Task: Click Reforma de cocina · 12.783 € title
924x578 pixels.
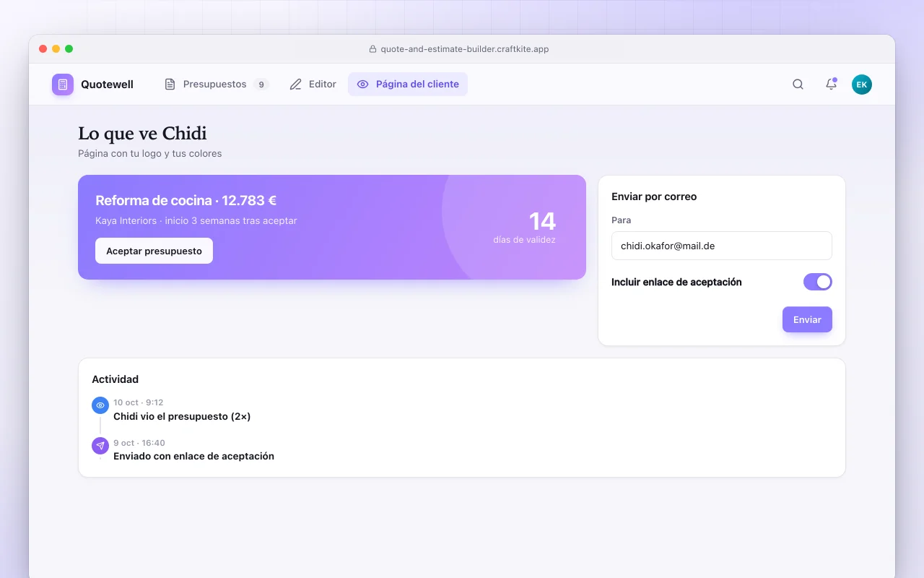Action: pos(186,201)
